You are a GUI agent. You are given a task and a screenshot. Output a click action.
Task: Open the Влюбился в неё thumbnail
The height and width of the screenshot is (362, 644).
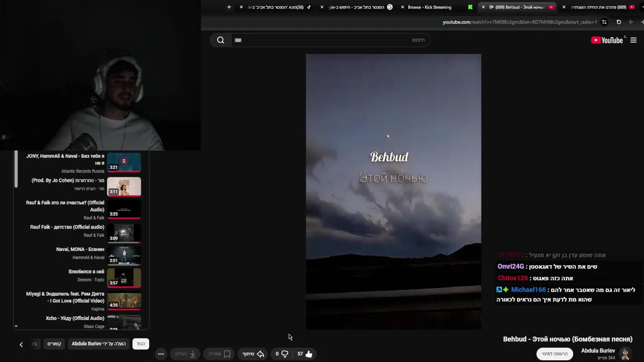124,278
